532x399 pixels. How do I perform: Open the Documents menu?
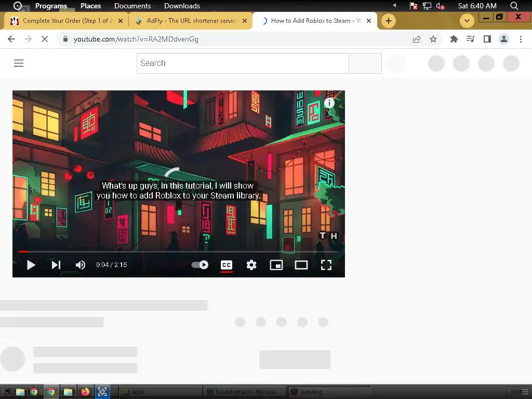tap(132, 6)
